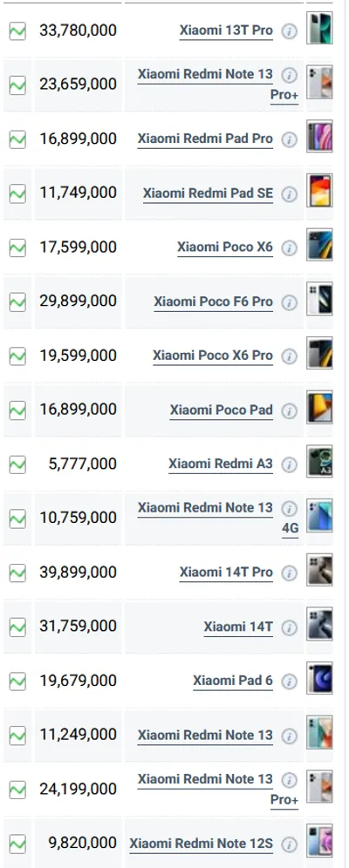Image resolution: width=349 pixels, height=868 pixels.
Task: Open Xiaomi 13T Pro product link
Action: 226,31
